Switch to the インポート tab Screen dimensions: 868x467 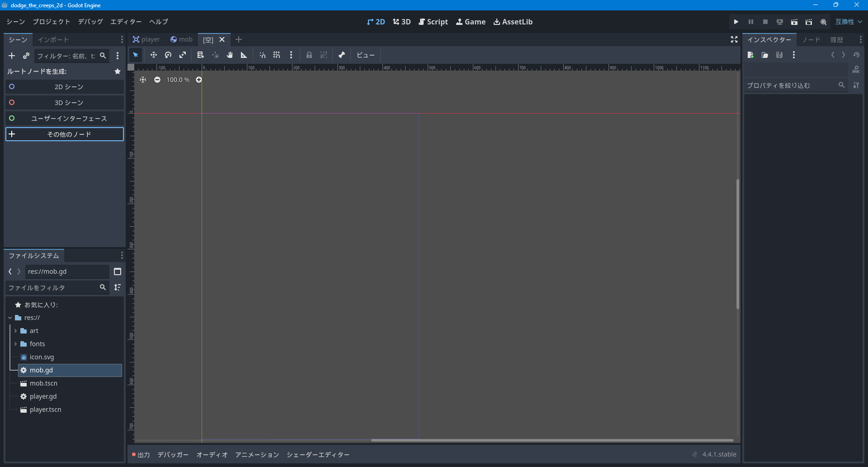point(53,40)
